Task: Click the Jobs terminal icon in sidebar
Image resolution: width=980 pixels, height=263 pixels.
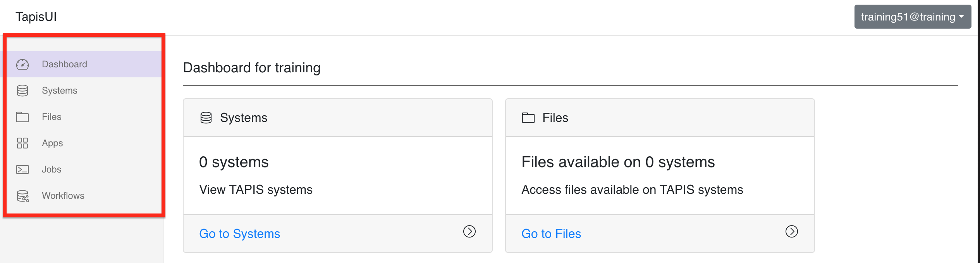Action: 22,169
